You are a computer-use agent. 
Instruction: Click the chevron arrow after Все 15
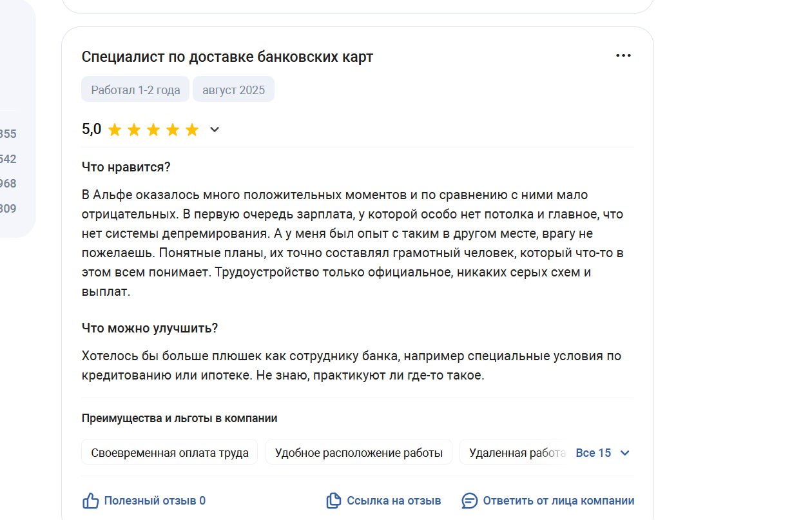[624, 453]
